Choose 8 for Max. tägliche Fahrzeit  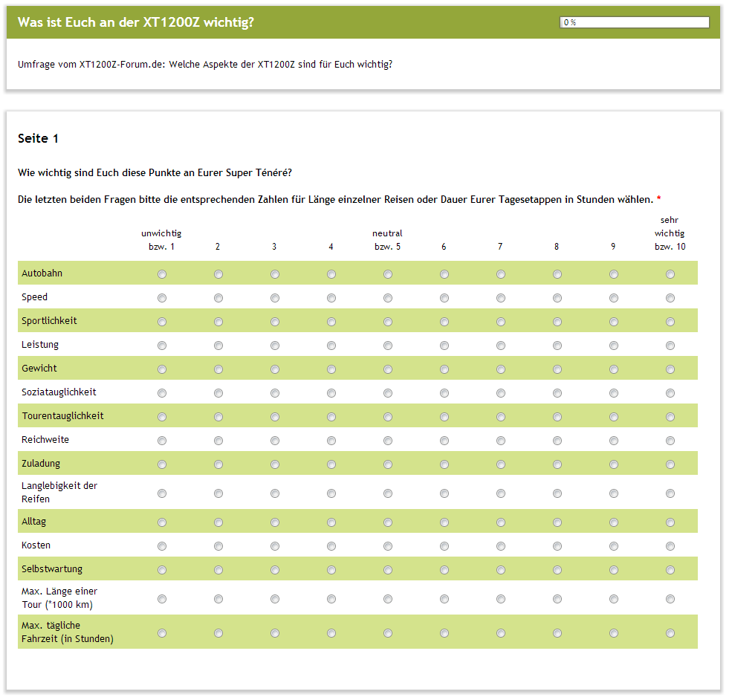557,633
